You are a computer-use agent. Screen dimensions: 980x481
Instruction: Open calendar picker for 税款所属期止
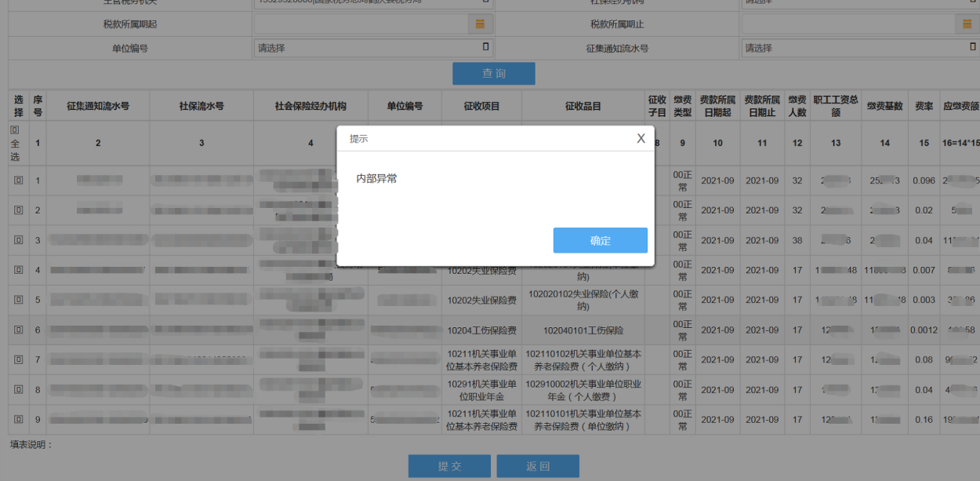pyautogui.click(x=967, y=24)
